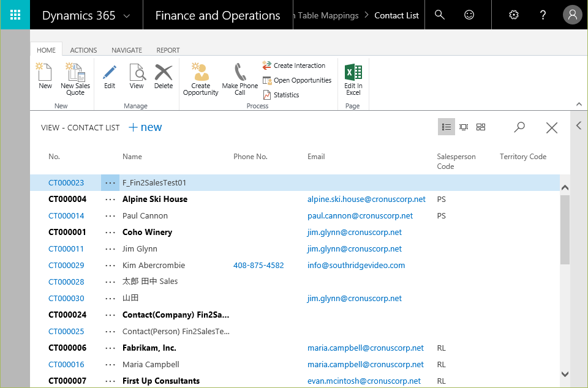
Task: Switch to tiles grid view layout
Action: click(x=481, y=127)
